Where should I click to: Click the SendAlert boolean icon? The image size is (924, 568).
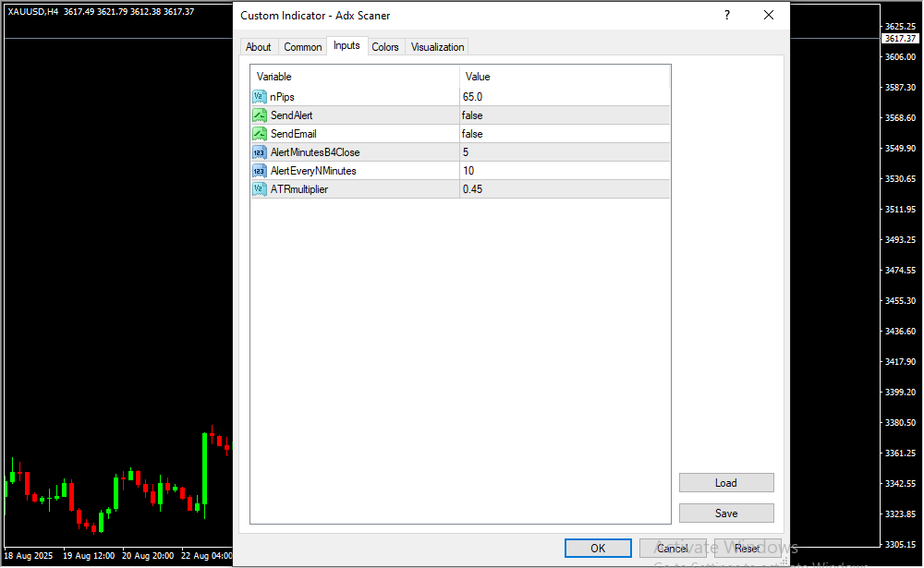260,115
